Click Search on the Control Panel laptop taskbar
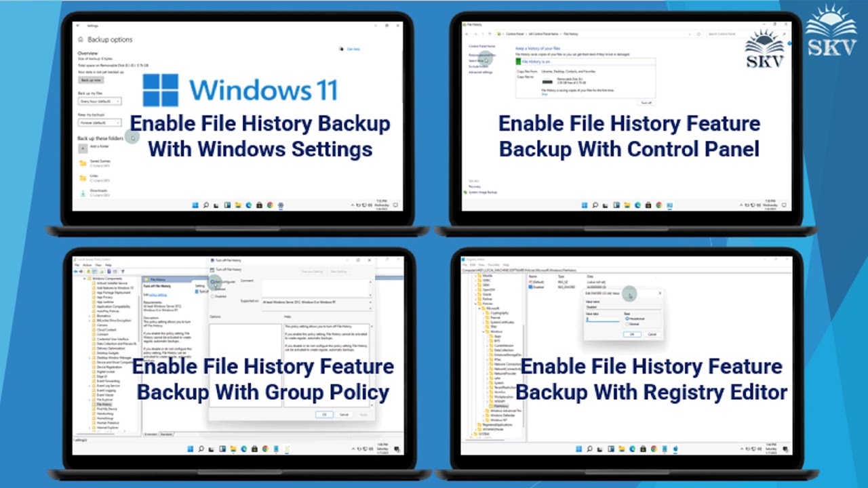 pyautogui.click(x=595, y=205)
